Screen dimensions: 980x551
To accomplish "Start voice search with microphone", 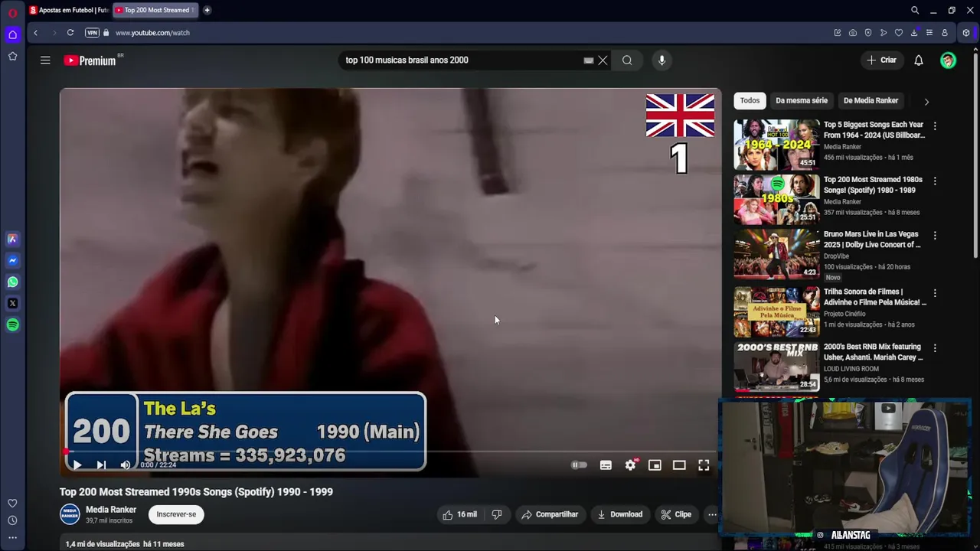I will 662,60.
